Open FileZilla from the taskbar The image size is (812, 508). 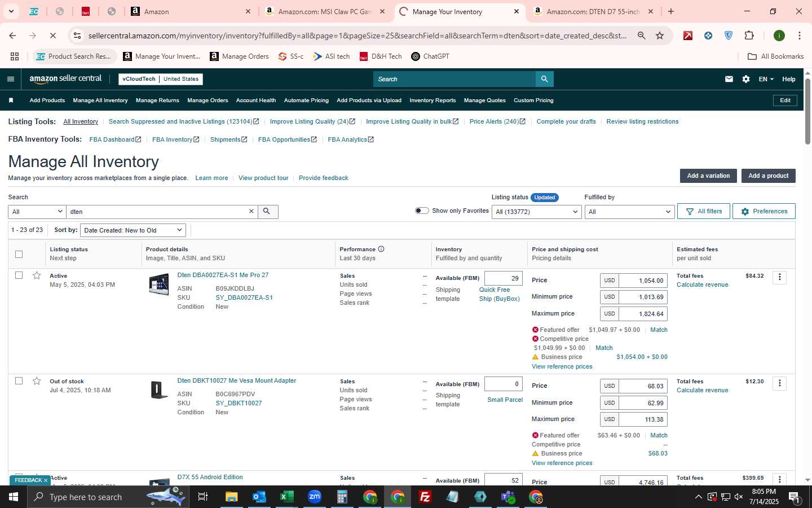coord(425,497)
